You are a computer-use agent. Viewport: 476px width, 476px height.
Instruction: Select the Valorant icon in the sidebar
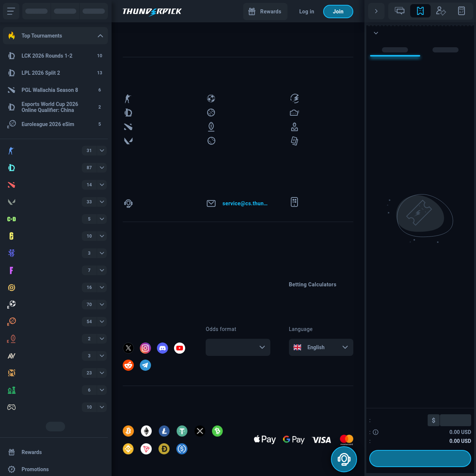click(x=11, y=202)
